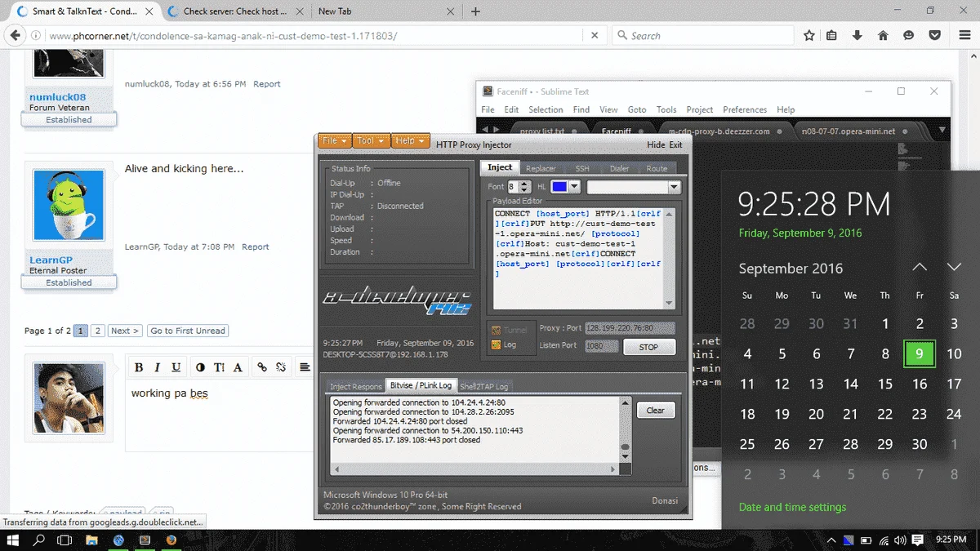Screen dimensions: 980x551
Task: Save page to Pocket icon
Action: (935, 36)
